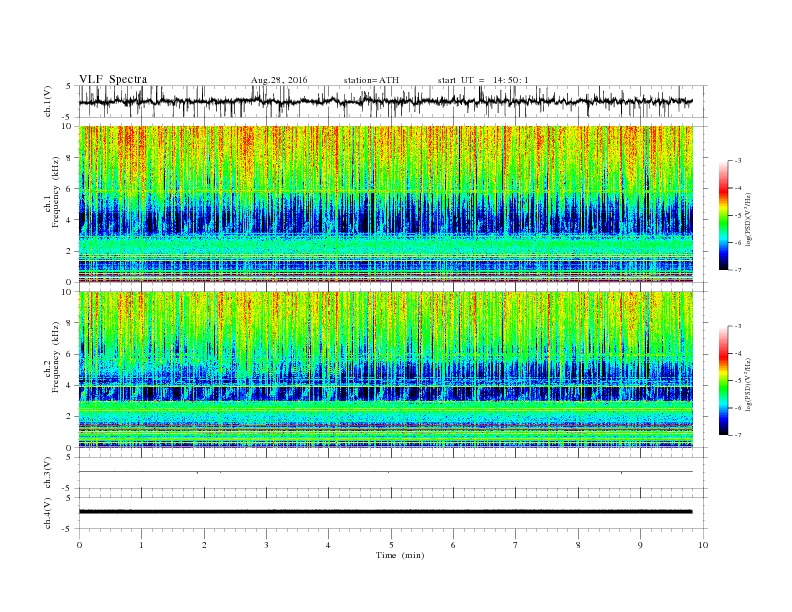This screenshot has width=792, height=612.
Task: Click the "8" kHz tick of ch.2 spectrogram
Action: coord(70,323)
